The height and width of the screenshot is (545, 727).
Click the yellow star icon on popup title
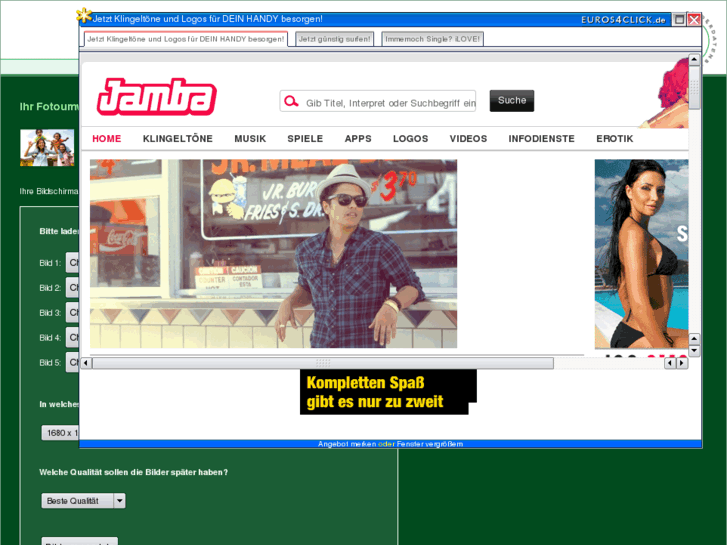click(84, 16)
